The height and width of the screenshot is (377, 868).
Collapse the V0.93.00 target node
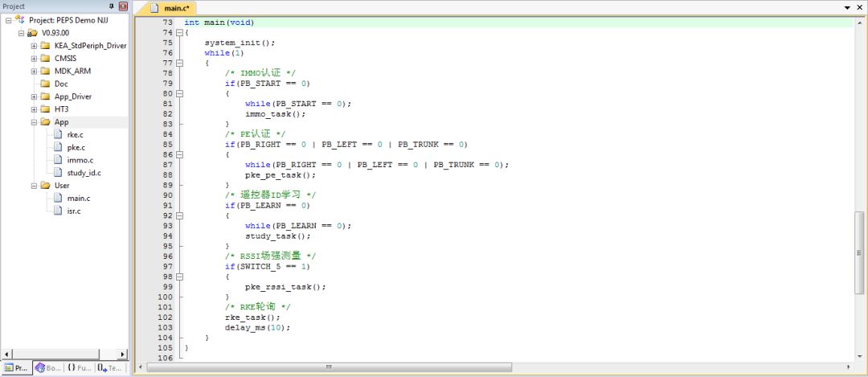21,33
